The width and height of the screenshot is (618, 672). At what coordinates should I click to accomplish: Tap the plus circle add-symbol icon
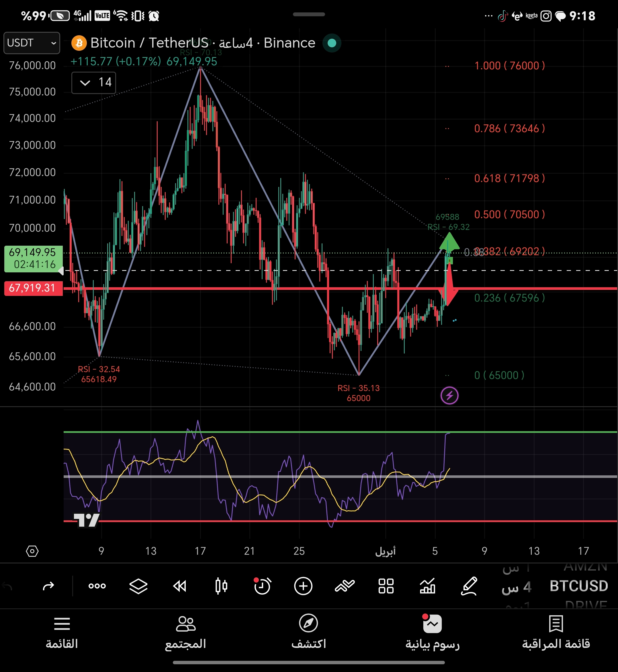click(303, 586)
